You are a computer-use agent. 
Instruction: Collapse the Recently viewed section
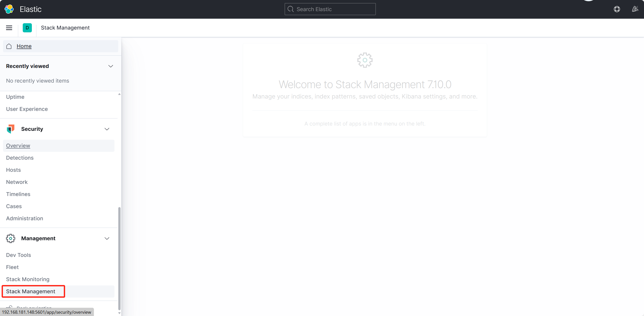tap(110, 66)
